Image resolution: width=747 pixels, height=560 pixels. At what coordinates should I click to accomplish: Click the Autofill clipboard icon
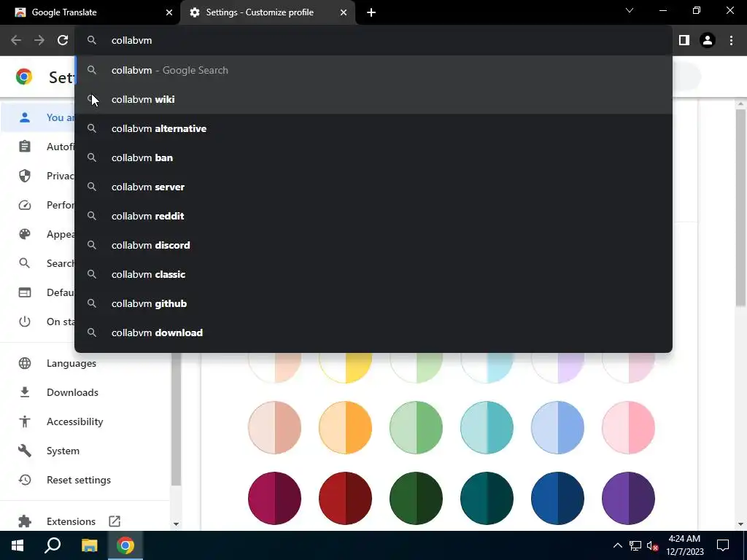click(25, 146)
